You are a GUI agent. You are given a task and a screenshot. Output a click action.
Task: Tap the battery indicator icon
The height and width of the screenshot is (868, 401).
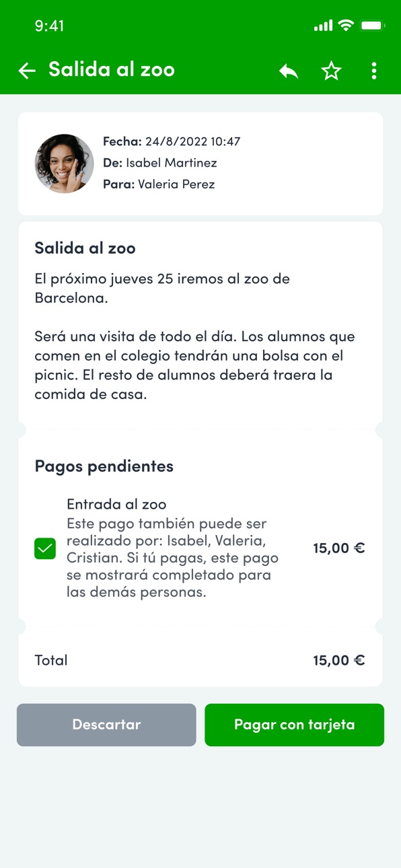371,26
